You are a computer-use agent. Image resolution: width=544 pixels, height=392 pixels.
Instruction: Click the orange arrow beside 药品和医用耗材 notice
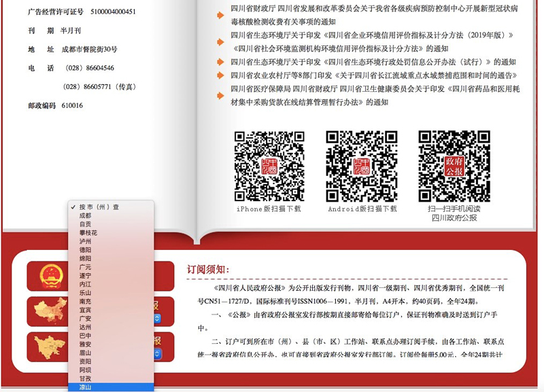tap(220, 96)
